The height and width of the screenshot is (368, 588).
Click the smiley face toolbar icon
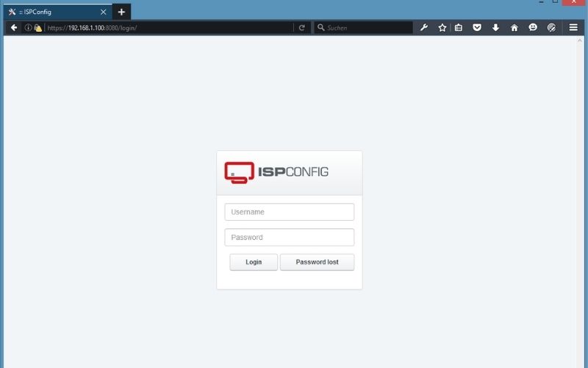click(x=533, y=27)
